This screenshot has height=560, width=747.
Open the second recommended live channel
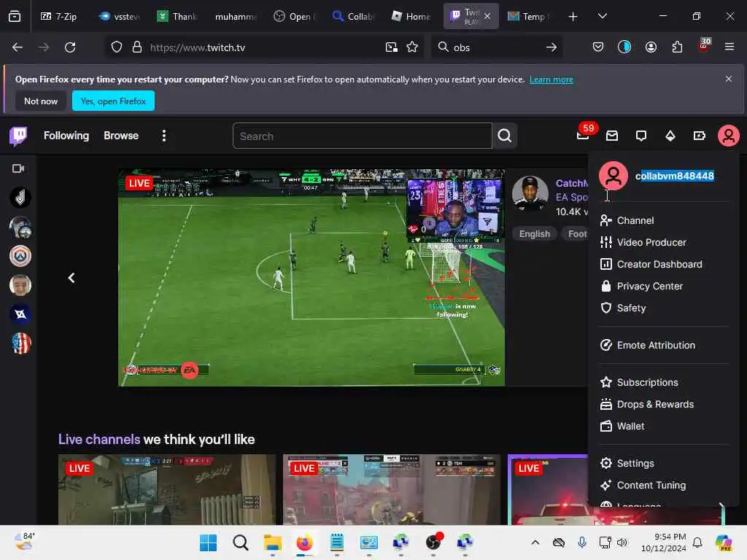[392, 489]
